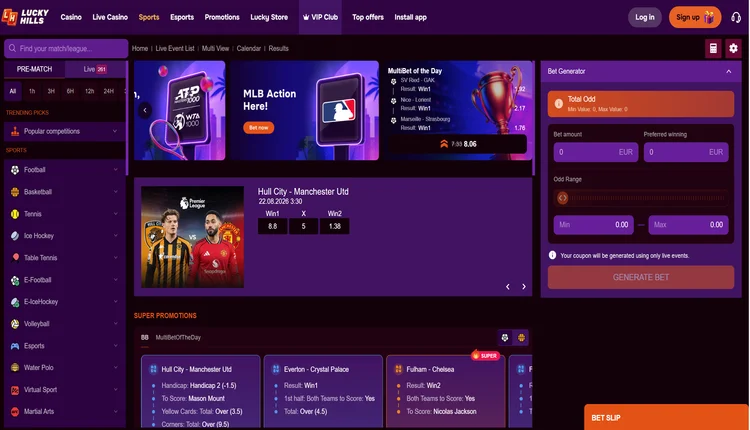Select the All time filter
Viewport: 750px width, 430px height.
point(13,91)
